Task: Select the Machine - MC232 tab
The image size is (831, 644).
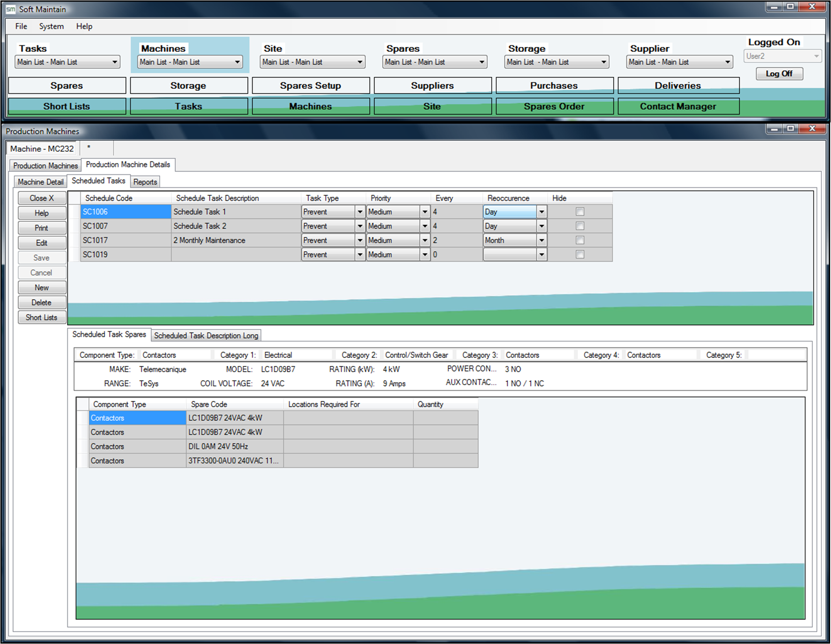Action: coord(42,149)
